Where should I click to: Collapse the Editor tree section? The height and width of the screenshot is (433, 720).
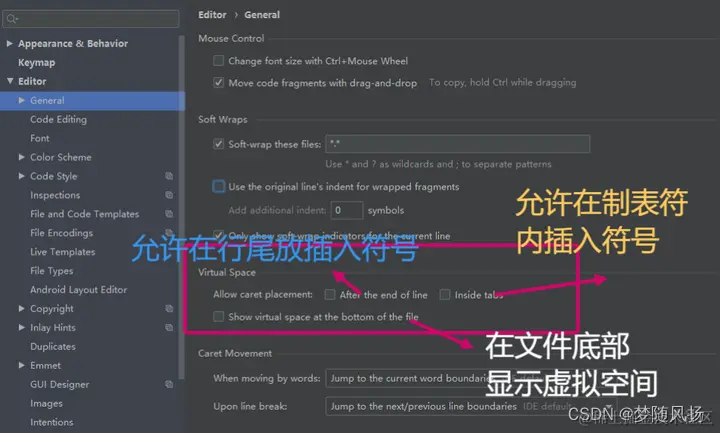click(10, 81)
